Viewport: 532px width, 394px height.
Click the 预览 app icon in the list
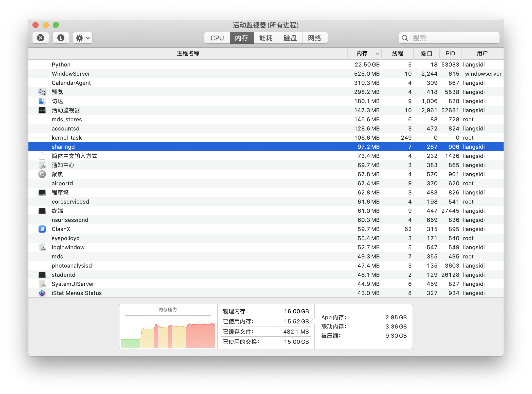[42, 92]
